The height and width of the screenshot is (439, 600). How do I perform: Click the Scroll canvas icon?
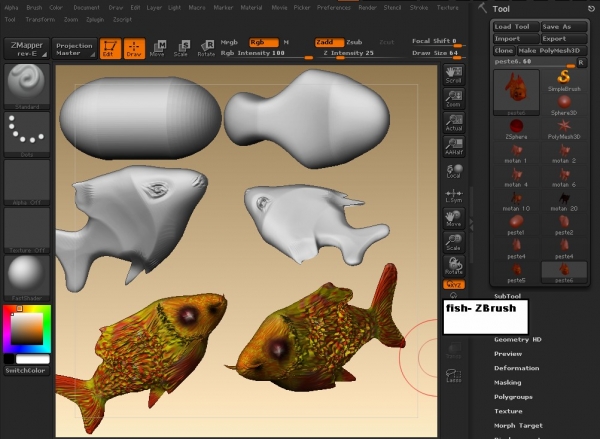tap(454, 75)
